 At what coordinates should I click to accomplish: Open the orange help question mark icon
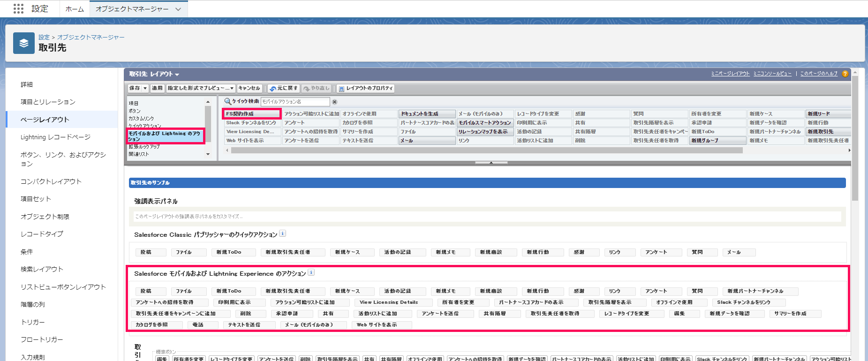pos(845,74)
